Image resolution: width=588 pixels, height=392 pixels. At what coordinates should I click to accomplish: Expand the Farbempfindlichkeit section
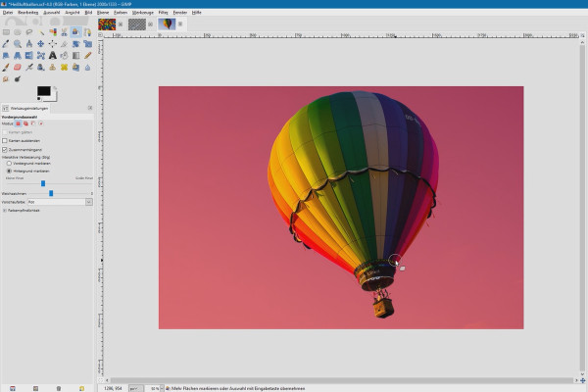coord(5,211)
